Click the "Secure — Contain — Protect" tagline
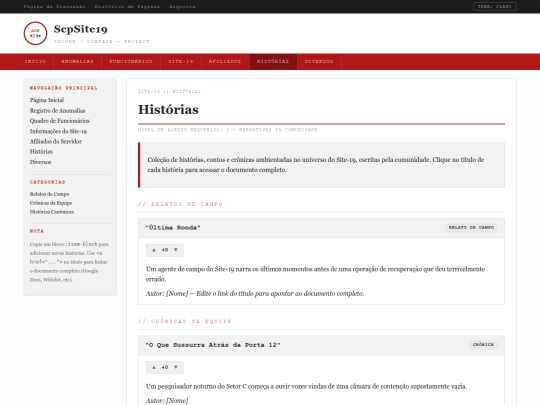This screenshot has height=405, width=540. (102, 41)
